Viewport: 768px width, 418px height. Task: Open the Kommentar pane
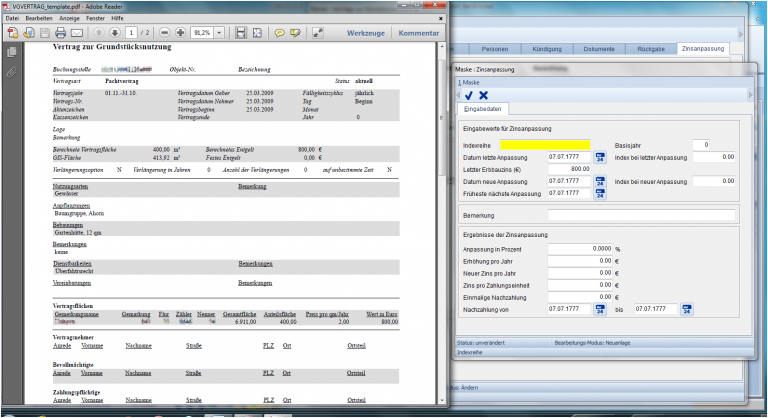point(418,33)
